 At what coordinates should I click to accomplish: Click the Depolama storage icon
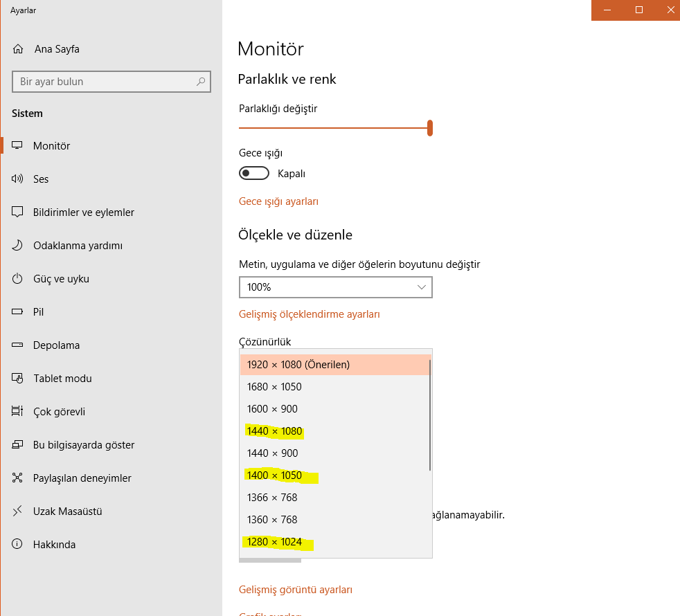pos(17,345)
